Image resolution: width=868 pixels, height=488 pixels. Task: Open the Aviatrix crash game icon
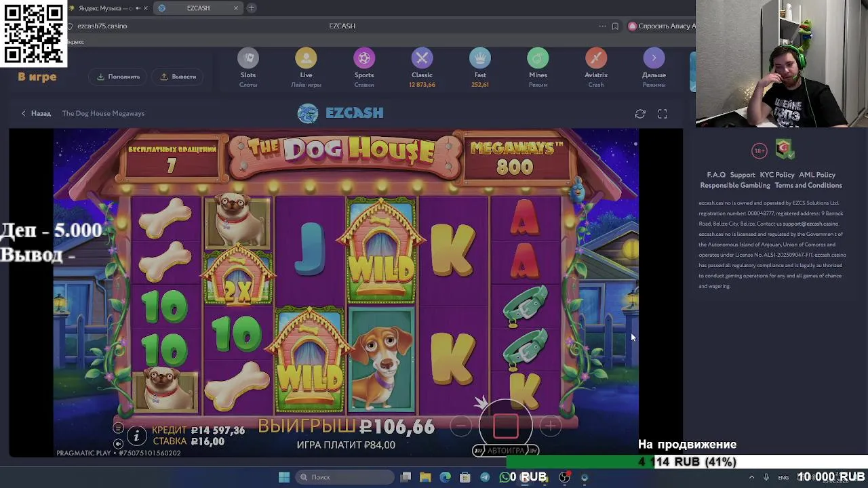(x=596, y=58)
